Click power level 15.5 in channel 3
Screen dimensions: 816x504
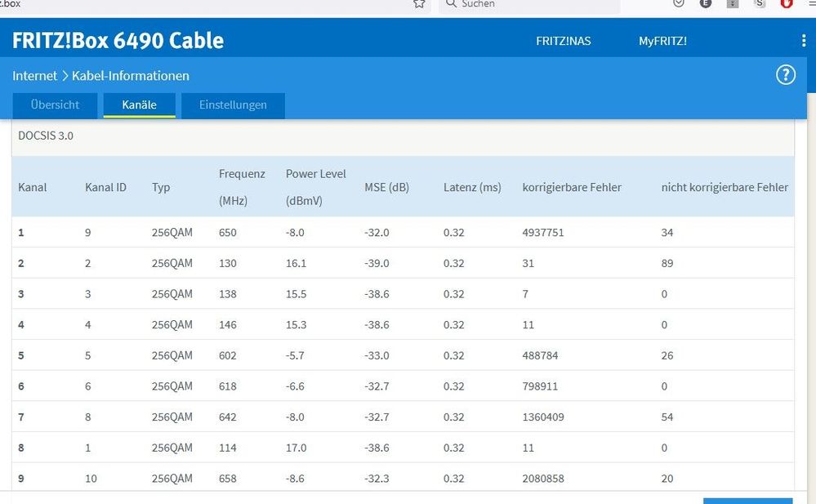(x=297, y=294)
